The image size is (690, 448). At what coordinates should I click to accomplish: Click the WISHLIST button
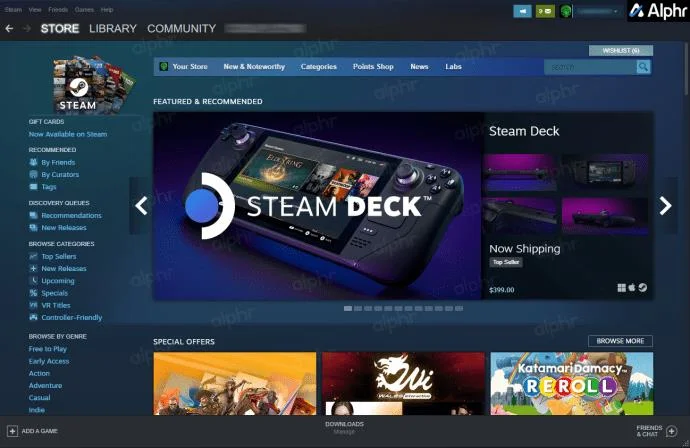point(621,51)
